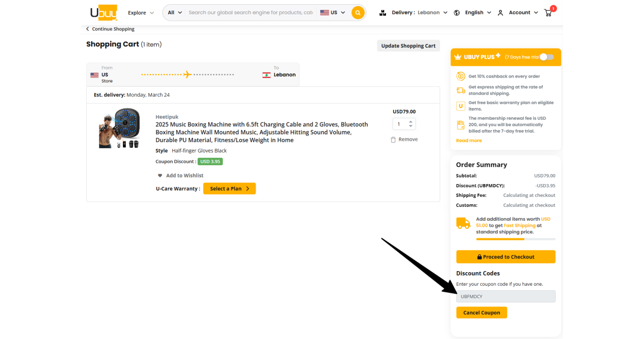644x339 pixels.
Task: Open the Account menu
Action: click(523, 13)
